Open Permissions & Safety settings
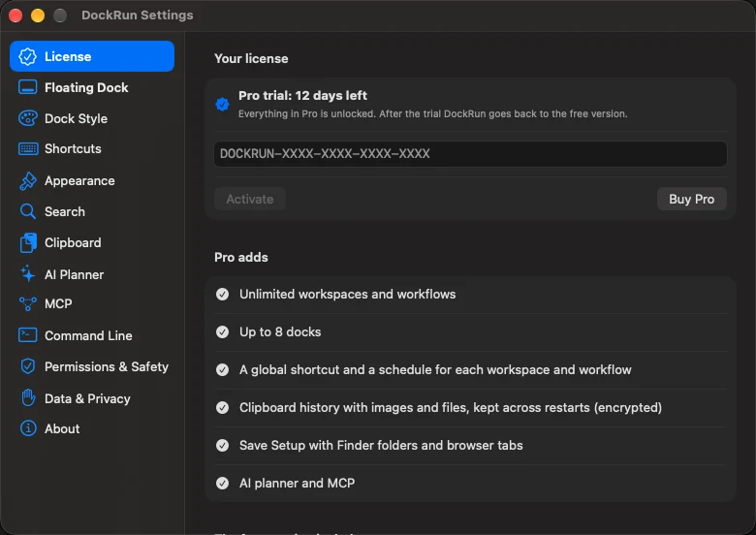This screenshot has height=535, width=756. tap(92, 366)
